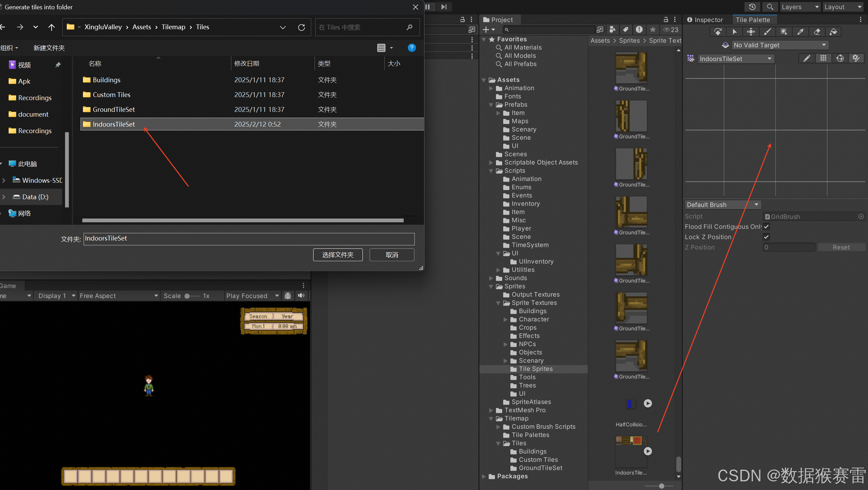This screenshot has height=490, width=868.
Task: Toggle palette edit pencil icon
Action: 806,58
